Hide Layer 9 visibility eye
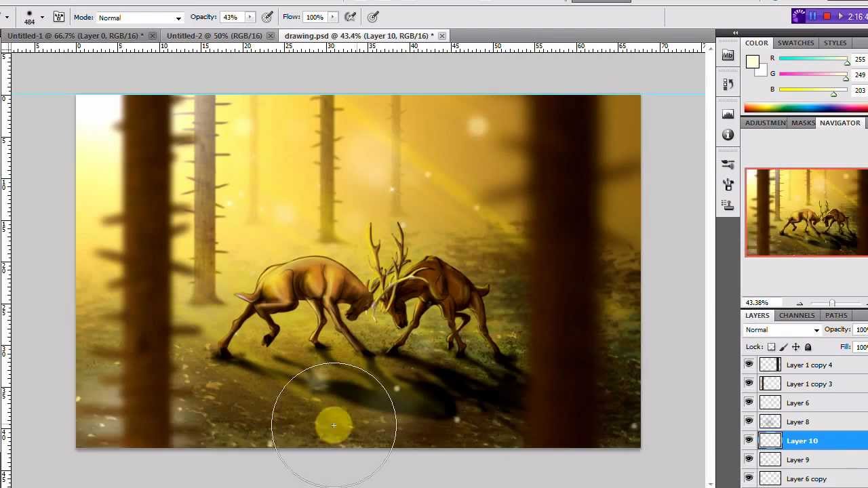 coord(749,460)
